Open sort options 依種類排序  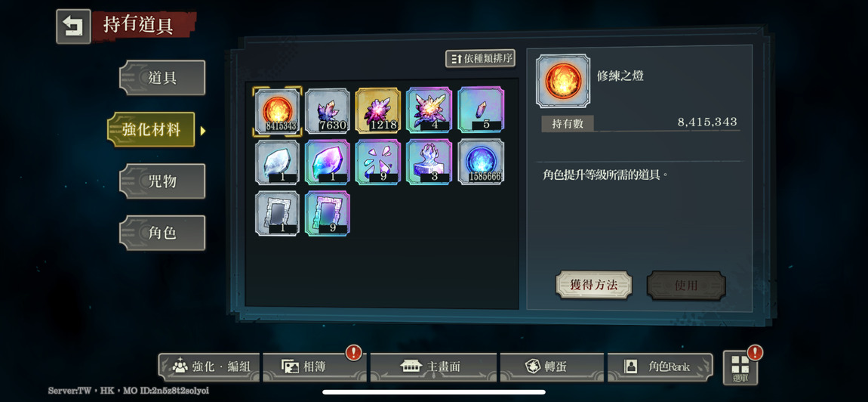481,58
